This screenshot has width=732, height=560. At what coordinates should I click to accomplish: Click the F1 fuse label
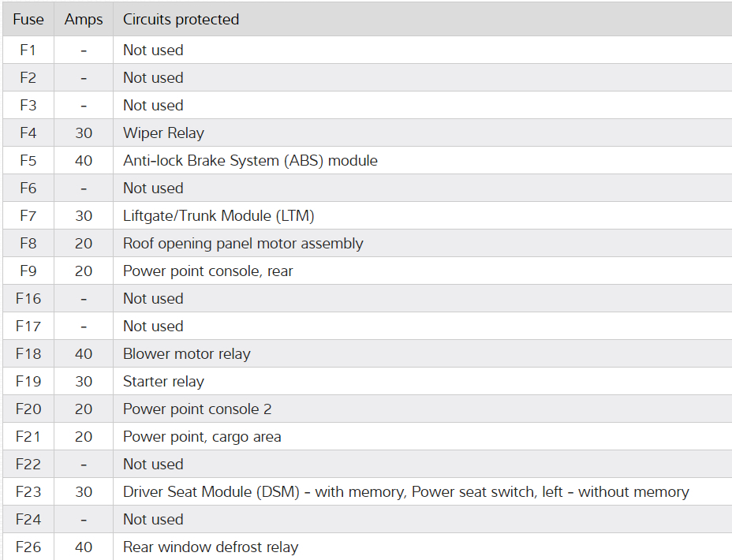click(x=28, y=50)
